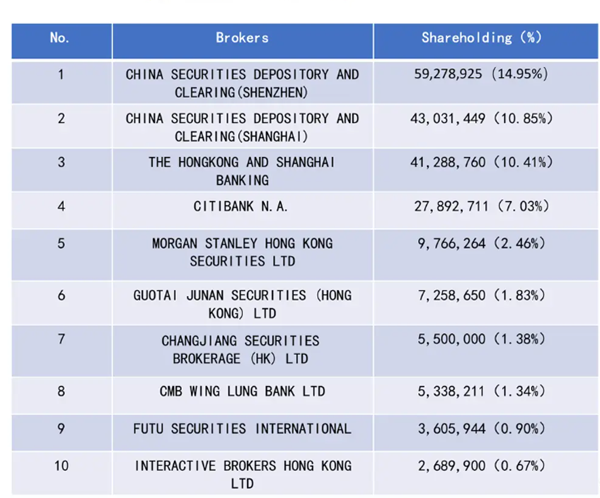
Task: Click the 59,278,925 (14.95%) shareholding cell
Action: pos(481,74)
